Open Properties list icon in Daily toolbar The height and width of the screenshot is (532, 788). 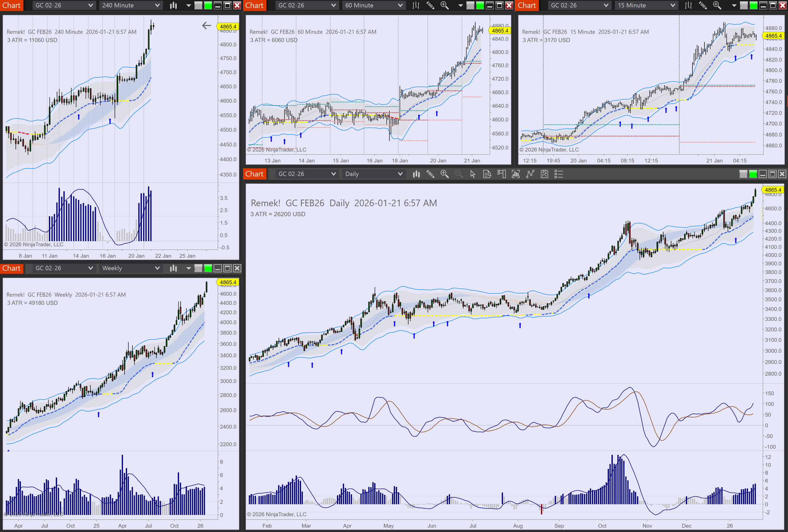558,174
